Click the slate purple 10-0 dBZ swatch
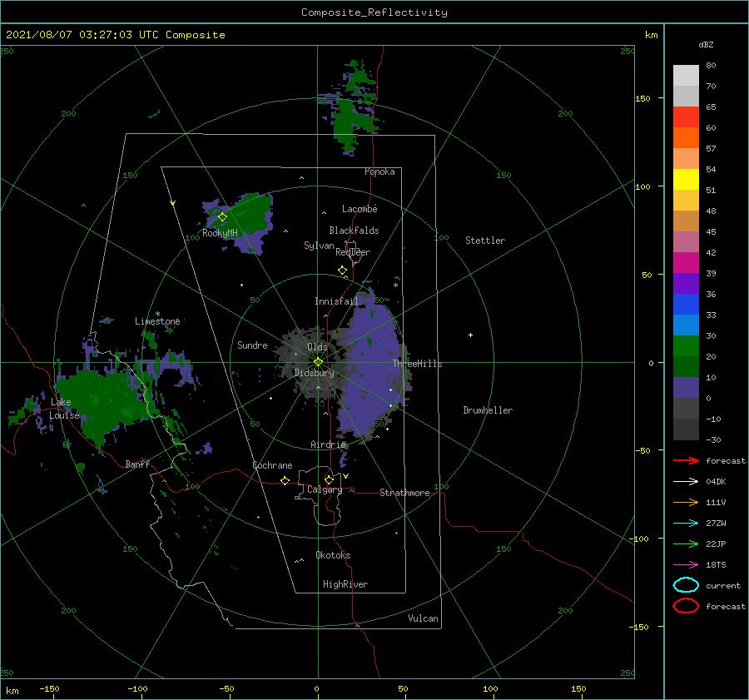Screen dimensions: 749x700 click(686, 388)
